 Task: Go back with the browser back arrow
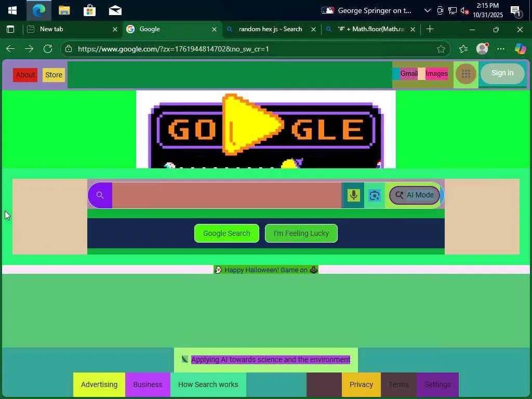click(10, 49)
